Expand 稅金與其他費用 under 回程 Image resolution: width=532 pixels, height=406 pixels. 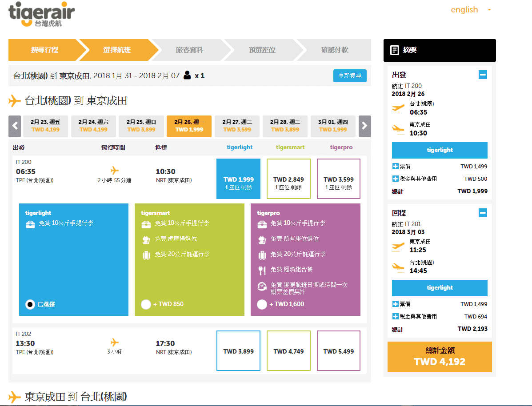tap(395, 316)
